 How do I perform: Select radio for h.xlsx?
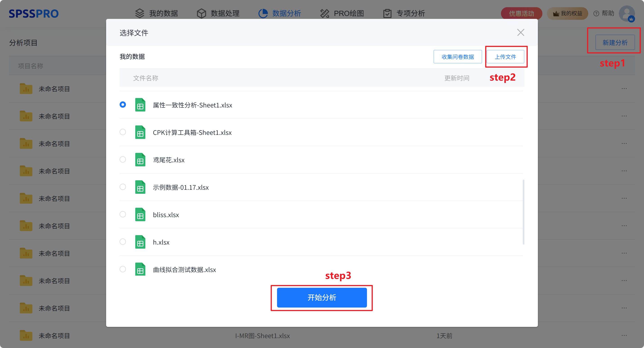click(x=123, y=242)
